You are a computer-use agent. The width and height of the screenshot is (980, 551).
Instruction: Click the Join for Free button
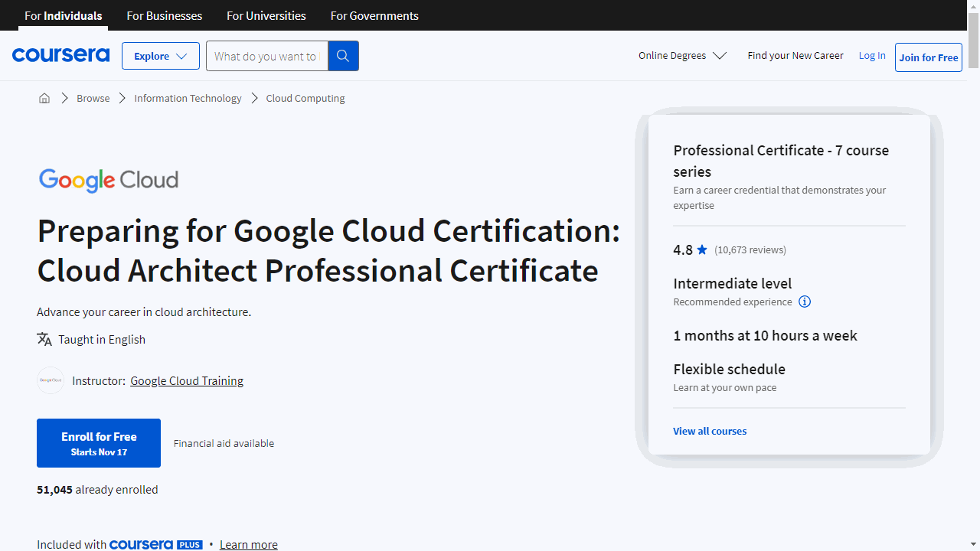click(929, 57)
